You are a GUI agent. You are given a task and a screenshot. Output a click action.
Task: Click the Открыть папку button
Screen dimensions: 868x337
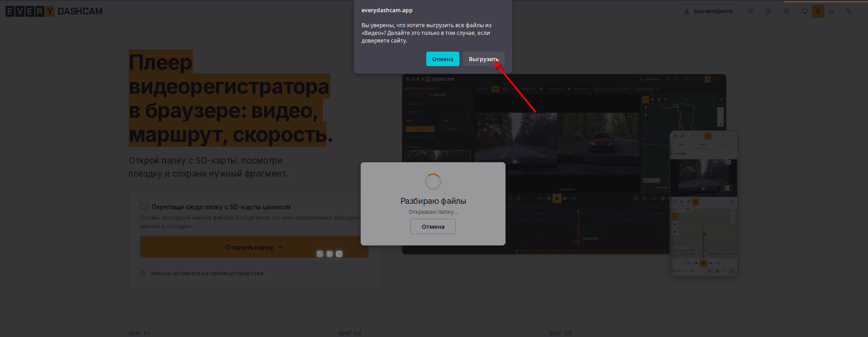pos(254,247)
